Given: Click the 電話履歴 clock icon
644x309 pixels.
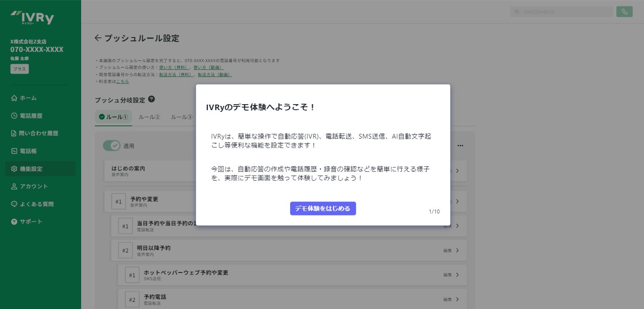Looking at the screenshot, I should 14,116.
